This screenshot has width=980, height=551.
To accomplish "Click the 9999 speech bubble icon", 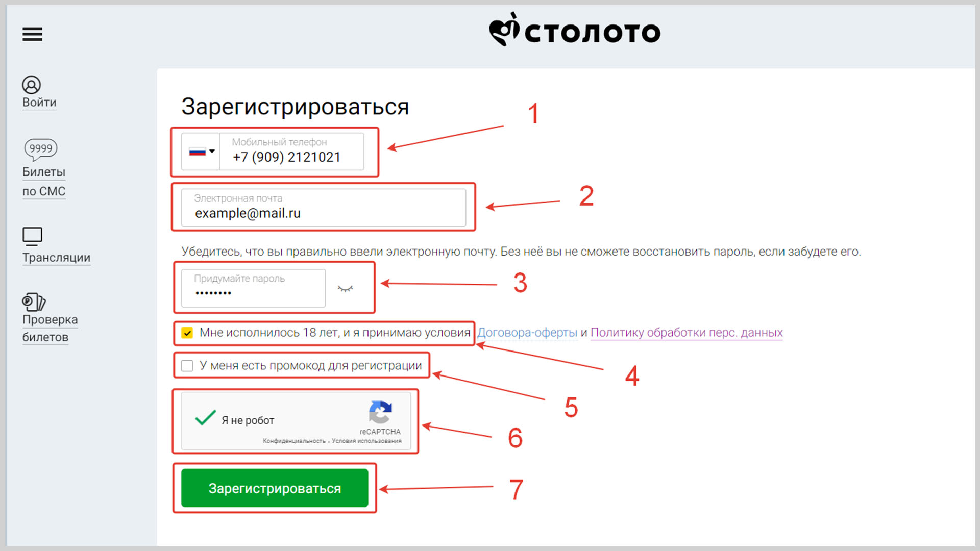I will pyautogui.click(x=41, y=149).
